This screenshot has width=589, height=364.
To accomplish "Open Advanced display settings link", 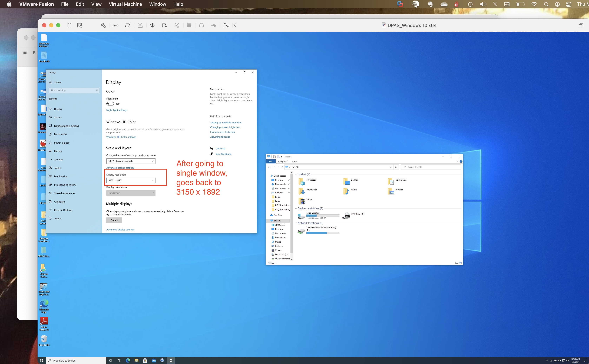I will (120, 230).
